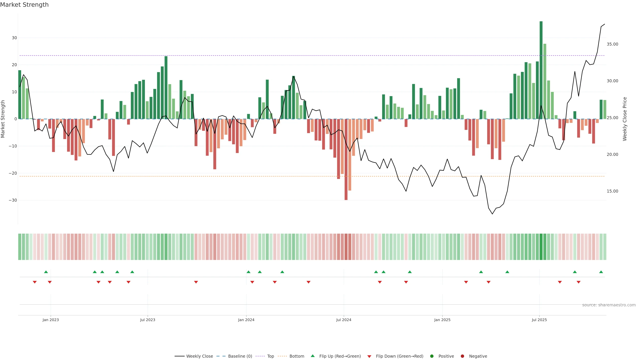This screenshot has width=644, height=362.
Task: Click the darkest green heatmap cell
Action: click(x=541, y=247)
